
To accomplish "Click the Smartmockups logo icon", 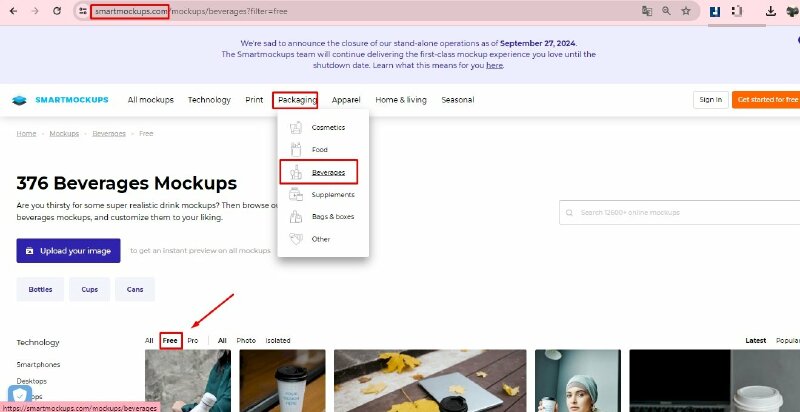I will click(x=19, y=100).
